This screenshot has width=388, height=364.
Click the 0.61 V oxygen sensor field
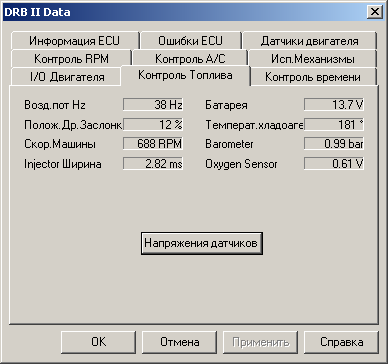(334, 164)
